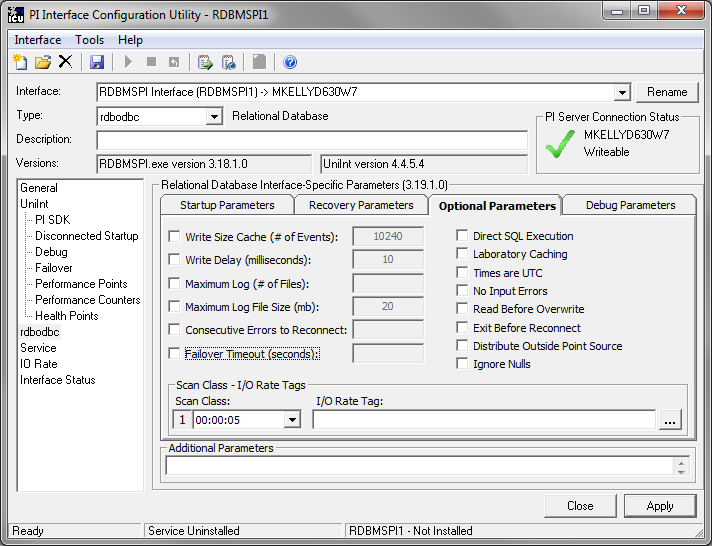Select IO Rate in the left tree

(39, 364)
